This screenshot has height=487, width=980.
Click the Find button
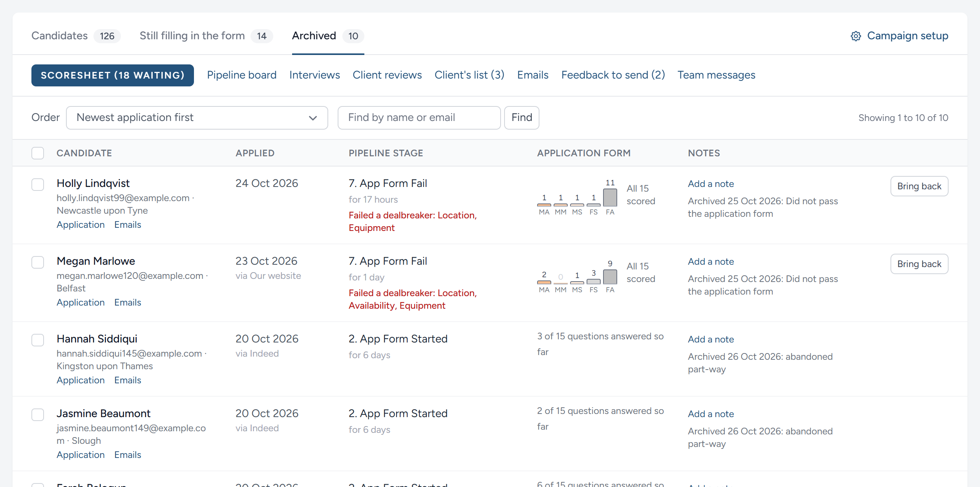[x=522, y=118]
